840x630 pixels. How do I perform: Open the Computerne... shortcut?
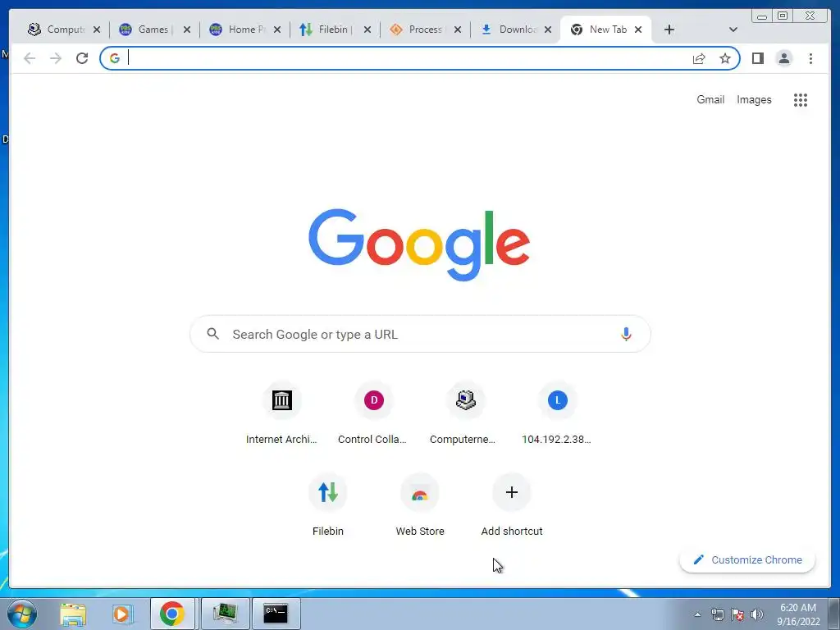click(465, 413)
